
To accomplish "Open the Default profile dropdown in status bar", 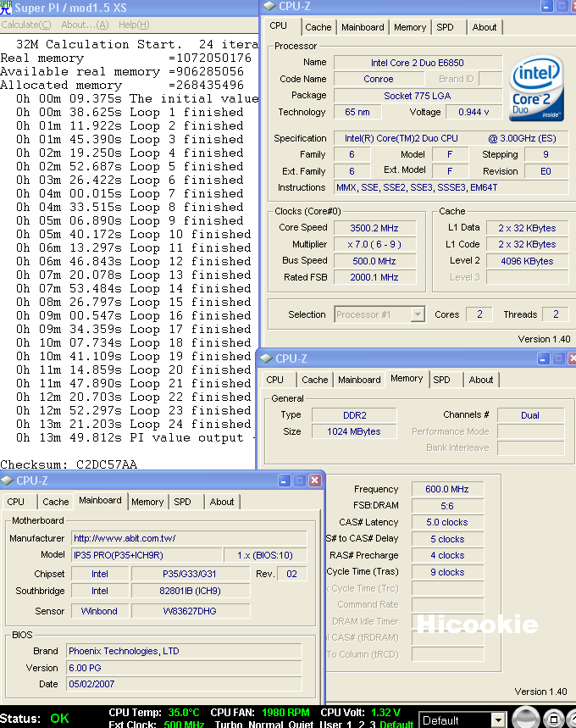I will 497,720.
